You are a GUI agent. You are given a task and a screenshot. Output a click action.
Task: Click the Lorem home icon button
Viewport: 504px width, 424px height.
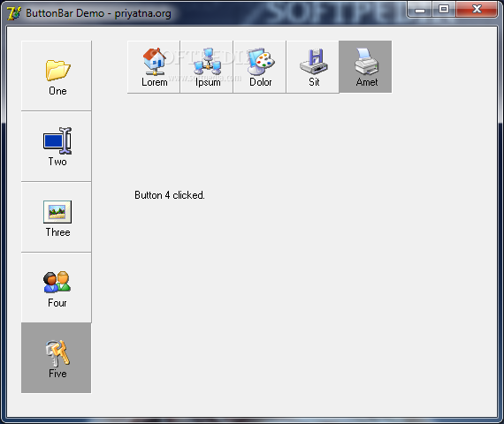click(154, 67)
